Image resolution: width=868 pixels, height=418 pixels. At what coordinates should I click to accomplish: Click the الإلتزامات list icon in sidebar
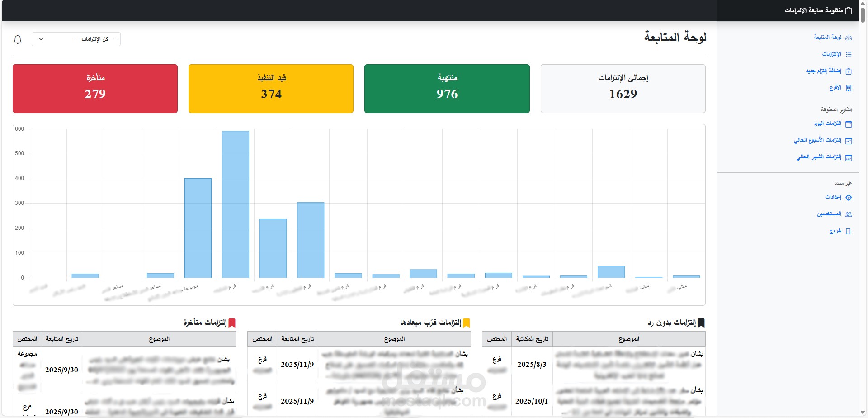click(849, 54)
